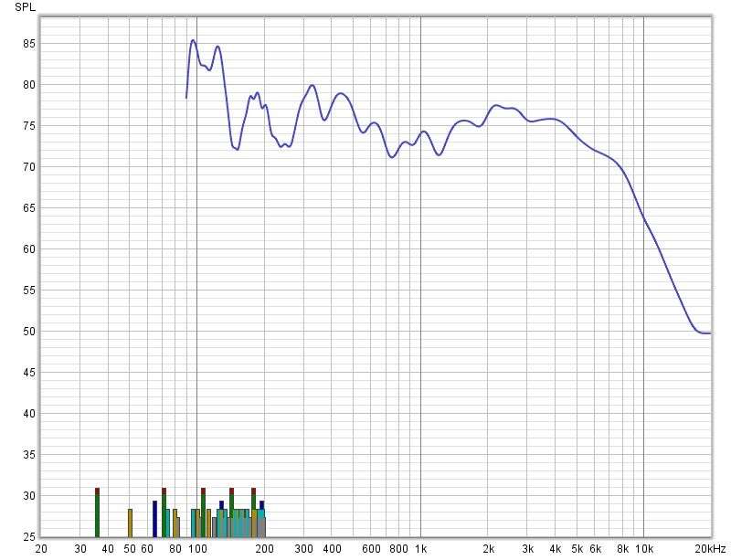The height and width of the screenshot is (560, 731).
Task: Click the 300 Hz frequency label
Action: pos(304,549)
